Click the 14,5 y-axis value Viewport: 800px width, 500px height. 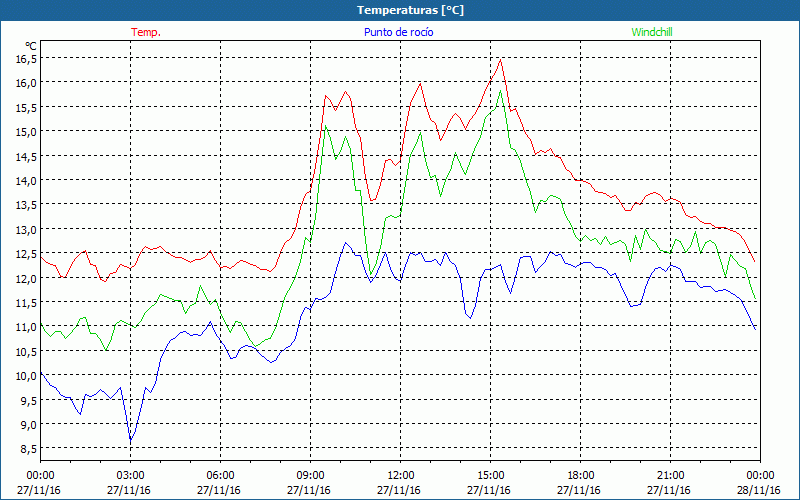pyautogui.click(x=27, y=156)
